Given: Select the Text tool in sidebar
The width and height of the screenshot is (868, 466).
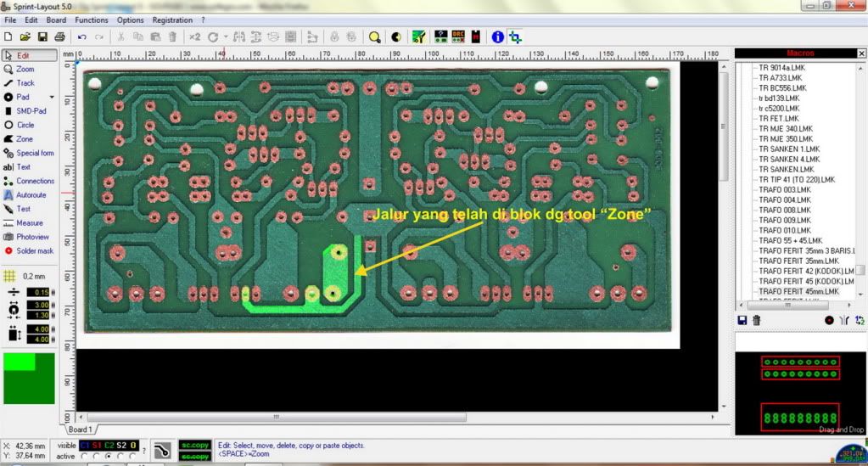Looking at the screenshot, I should pos(17,166).
